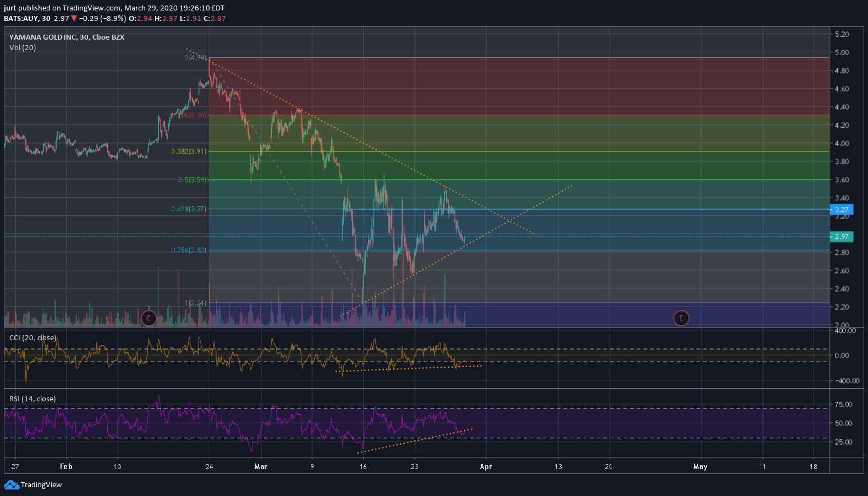The image size is (868, 496).
Task: Click the 'jurt' author name
Action: pyautogui.click(x=10, y=8)
